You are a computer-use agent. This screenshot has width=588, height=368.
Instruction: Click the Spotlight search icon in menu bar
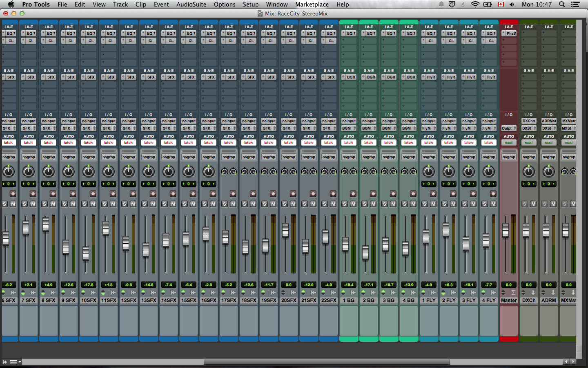pos(562,4)
